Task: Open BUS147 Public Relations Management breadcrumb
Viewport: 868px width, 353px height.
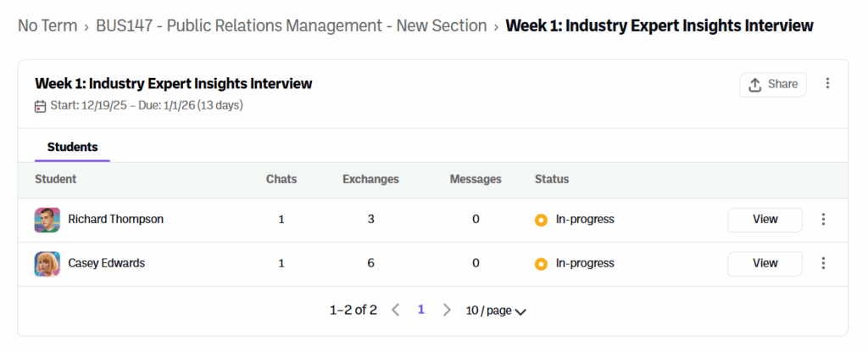Action: click(x=292, y=26)
